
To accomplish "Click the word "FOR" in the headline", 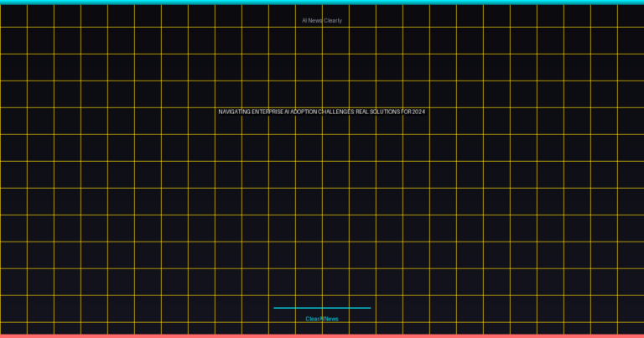I will pyautogui.click(x=407, y=112).
